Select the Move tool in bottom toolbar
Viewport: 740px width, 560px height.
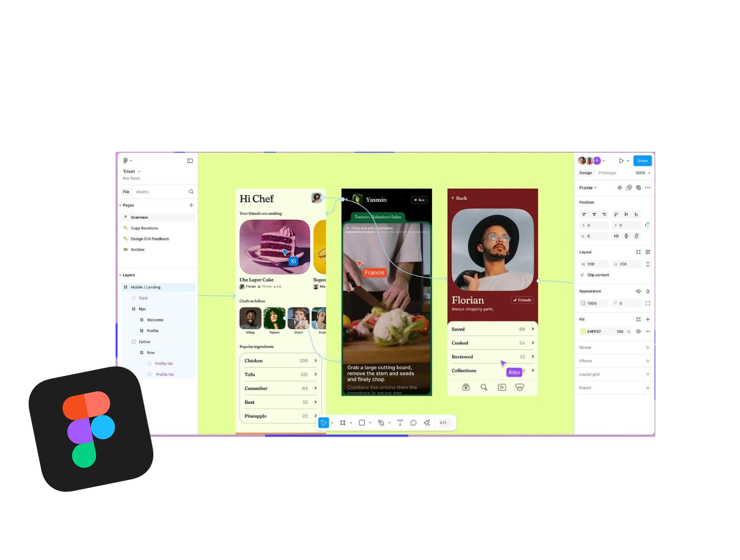tap(323, 423)
